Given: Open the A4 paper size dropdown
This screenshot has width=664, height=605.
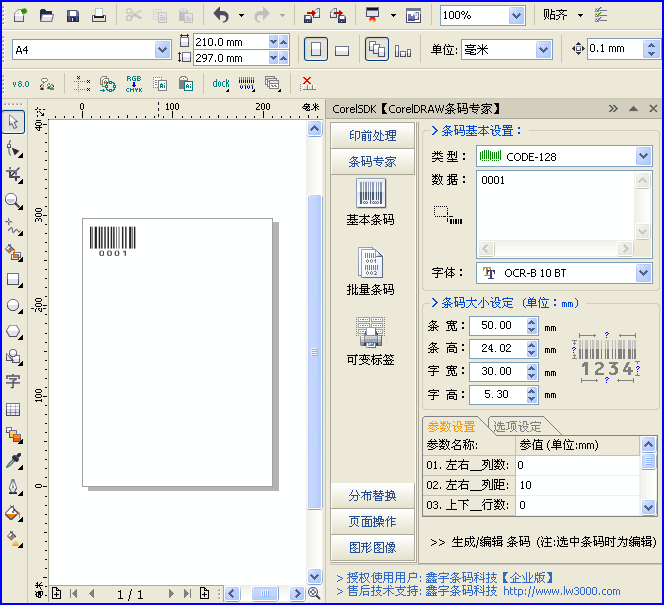Looking at the screenshot, I should click(162, 50).
